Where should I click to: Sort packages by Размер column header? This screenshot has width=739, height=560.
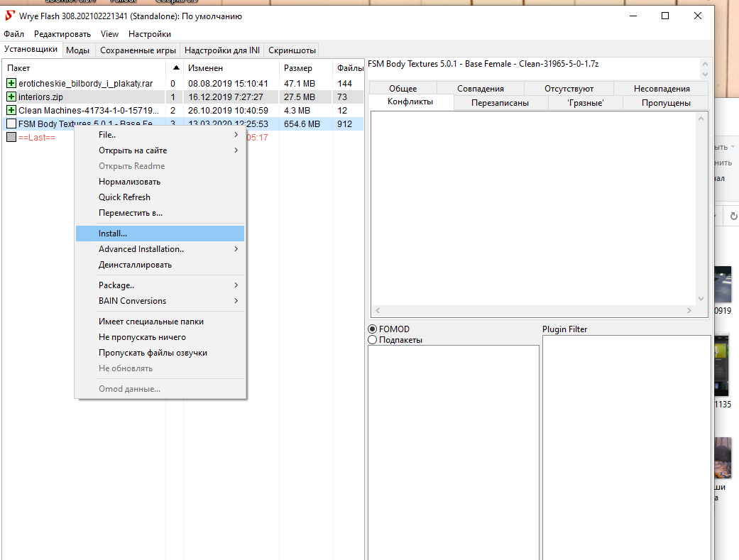coord(297,68)
